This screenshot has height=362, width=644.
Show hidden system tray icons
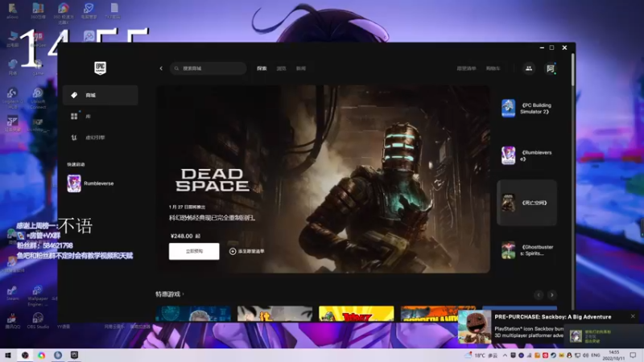(505, 355)
